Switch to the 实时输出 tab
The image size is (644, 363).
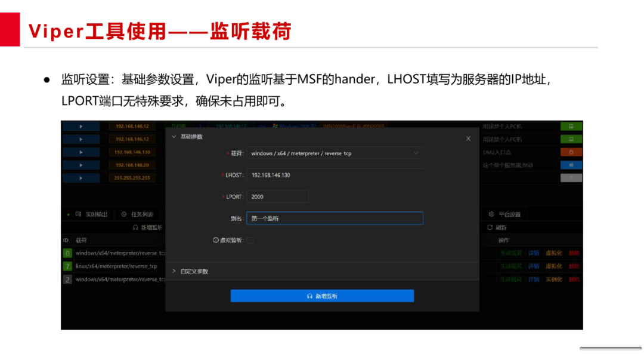click(x=92, y=214)
